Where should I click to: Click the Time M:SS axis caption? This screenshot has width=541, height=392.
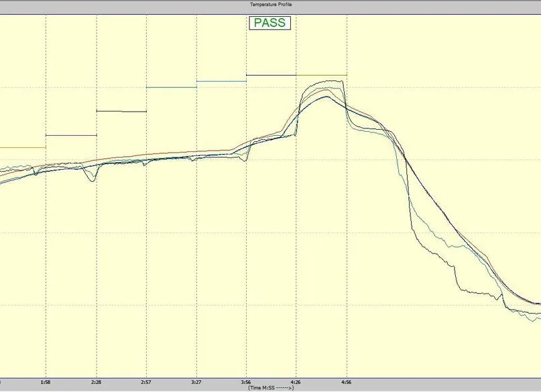pos(270,388)
